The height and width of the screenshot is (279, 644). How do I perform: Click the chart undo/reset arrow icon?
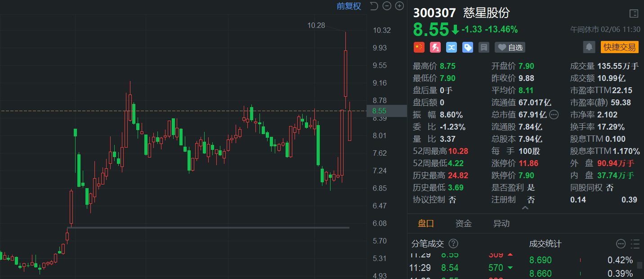click(x=374, y=6)
